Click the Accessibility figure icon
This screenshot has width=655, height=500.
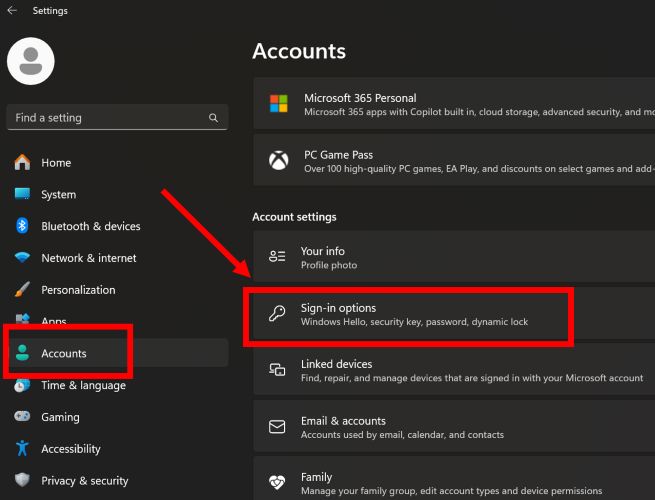[22, 449]
